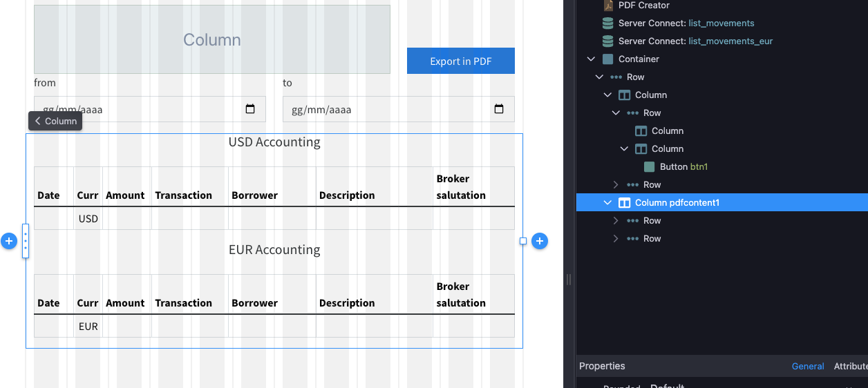Screen dimensions: 868x388
Task: Switch to the General properties tab
Action: coord(808,367)
